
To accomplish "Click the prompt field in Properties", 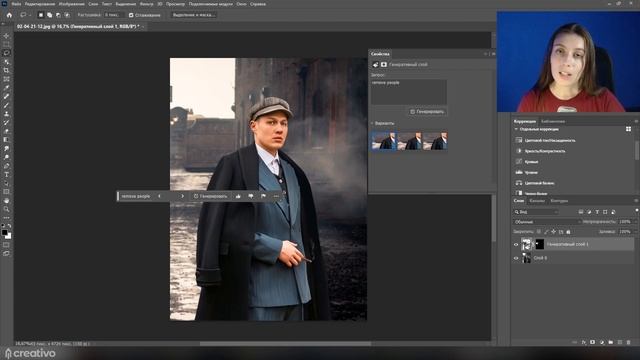I will click(409, 92).
